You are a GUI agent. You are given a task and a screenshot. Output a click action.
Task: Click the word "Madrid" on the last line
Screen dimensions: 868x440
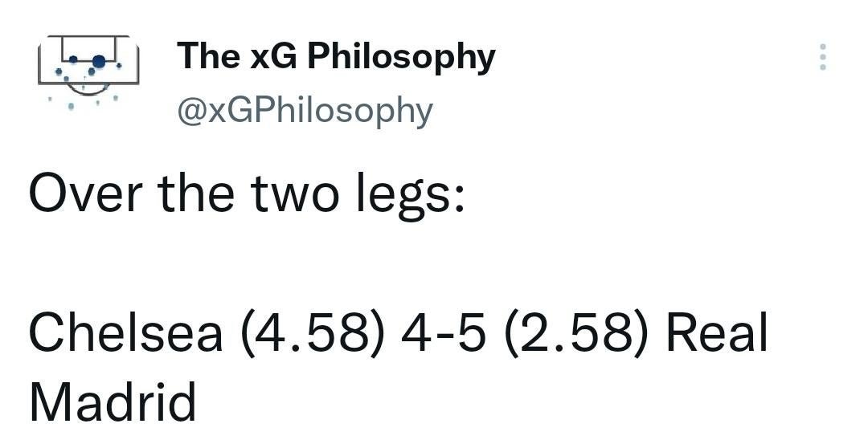(113, 401)
